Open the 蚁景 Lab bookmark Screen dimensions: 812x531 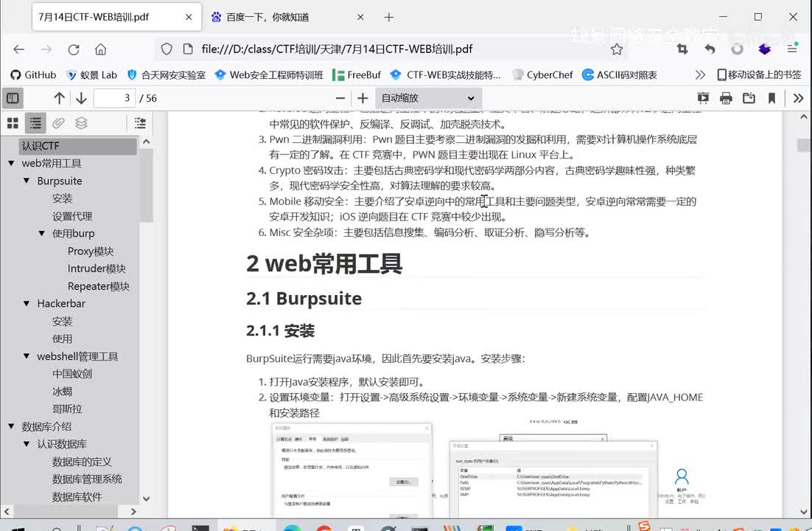coord(91,74)
